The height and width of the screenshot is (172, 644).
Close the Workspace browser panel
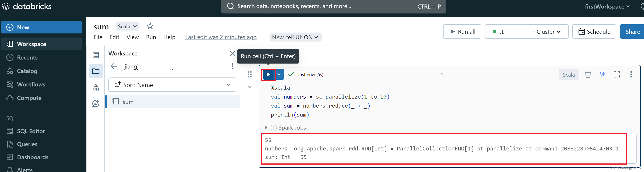[x=232, y=53]
